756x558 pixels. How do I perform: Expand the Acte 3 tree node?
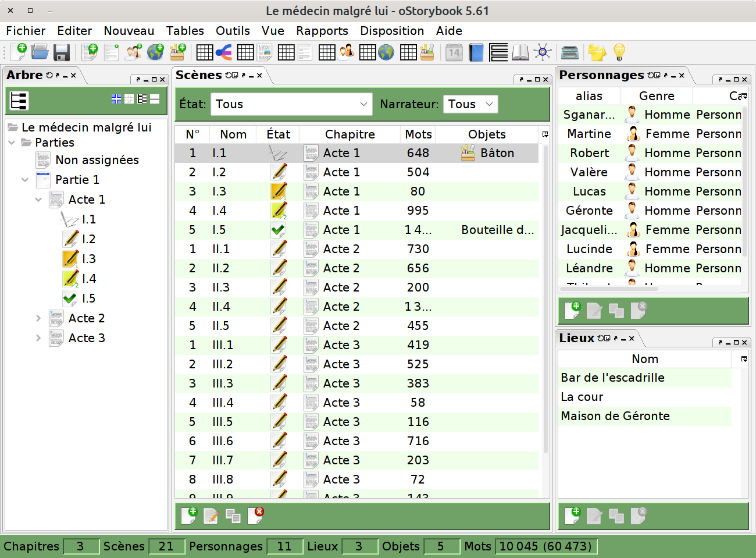pos(38,338)
